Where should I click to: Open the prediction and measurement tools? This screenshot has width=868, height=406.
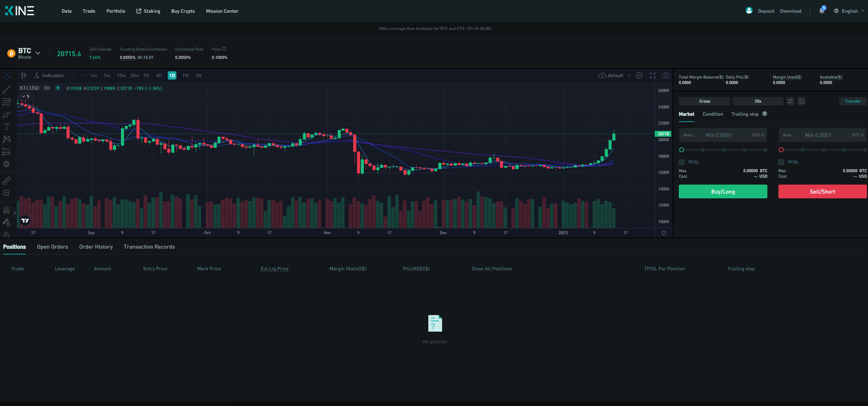(7, 152)
